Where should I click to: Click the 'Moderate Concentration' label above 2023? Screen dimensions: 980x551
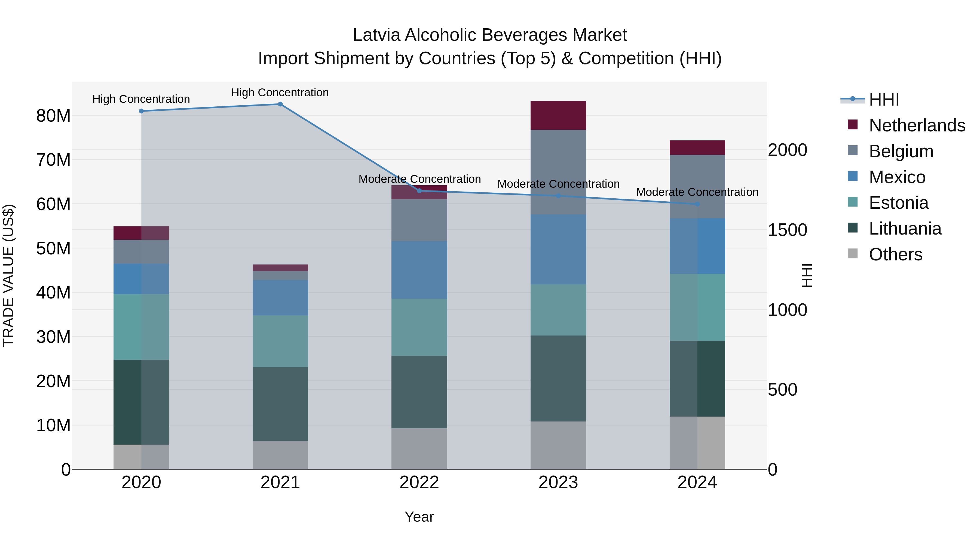pos(559,184)
